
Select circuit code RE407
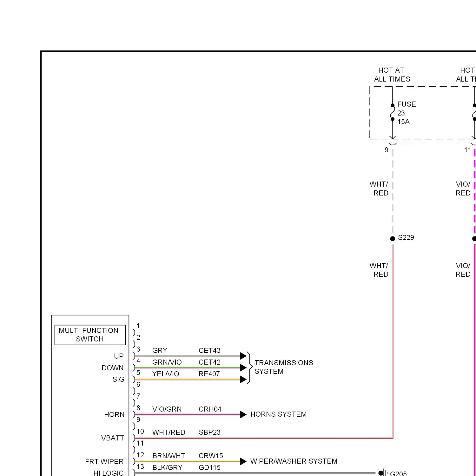[209, 374]
